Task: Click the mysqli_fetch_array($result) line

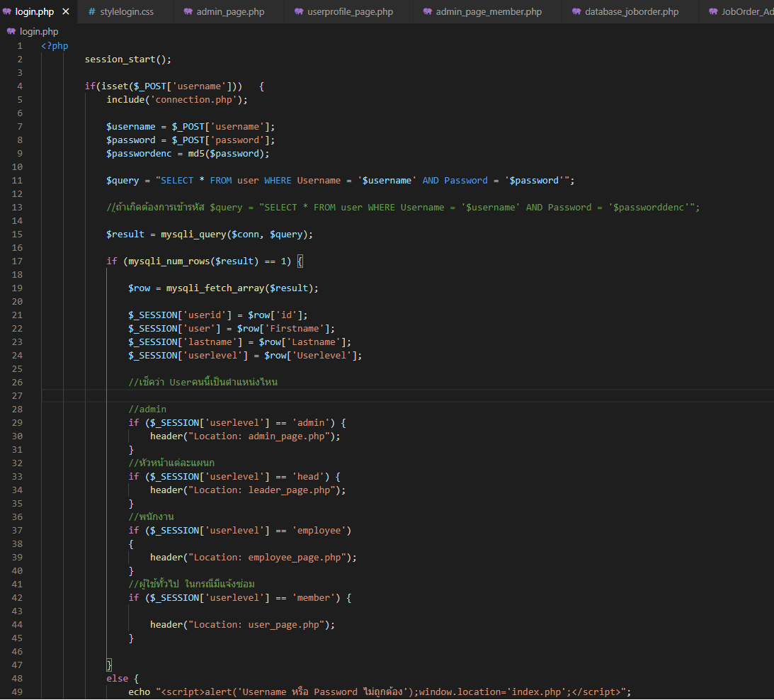Action: pyautogui.click(x=223, y=288)
